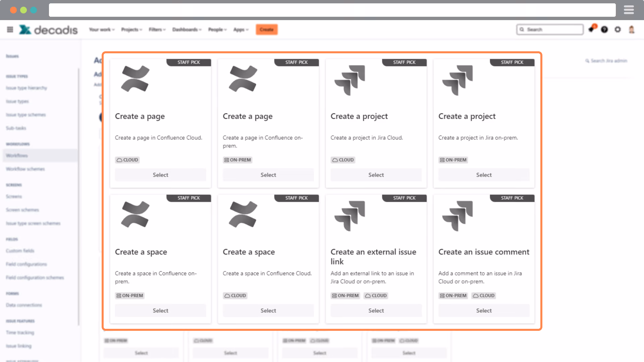The width and height of the screenshot is (644, 362).
Task: Select Create a space in Confluence Cloud
Action: (268, 311)
